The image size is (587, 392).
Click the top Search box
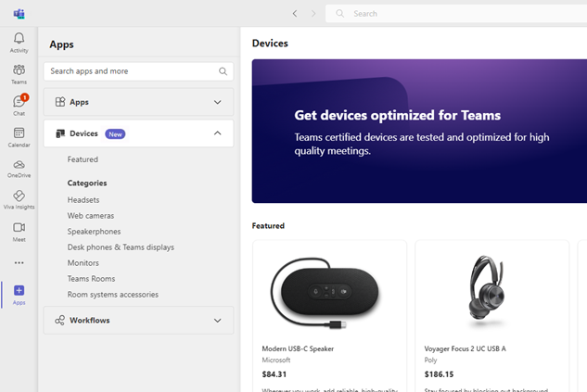[x=456, y=14]
